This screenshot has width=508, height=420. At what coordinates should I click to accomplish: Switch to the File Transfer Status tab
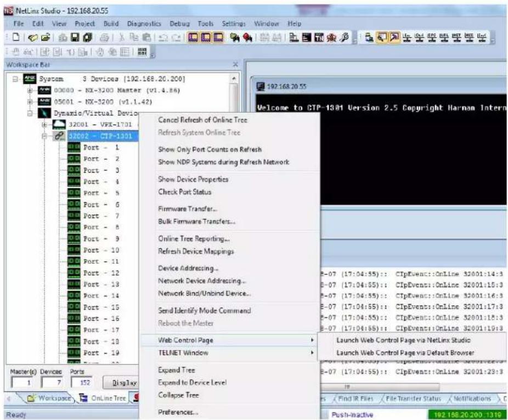pos(414,399)
